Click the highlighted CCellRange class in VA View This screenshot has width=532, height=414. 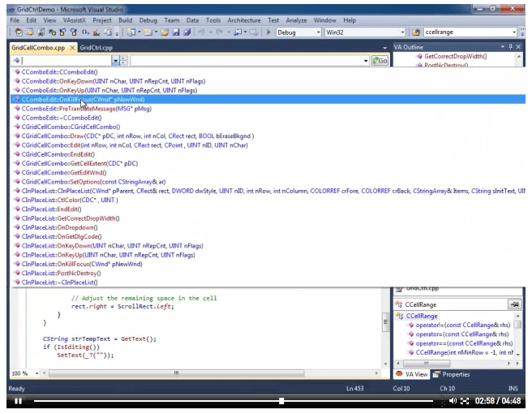[422, 317]
